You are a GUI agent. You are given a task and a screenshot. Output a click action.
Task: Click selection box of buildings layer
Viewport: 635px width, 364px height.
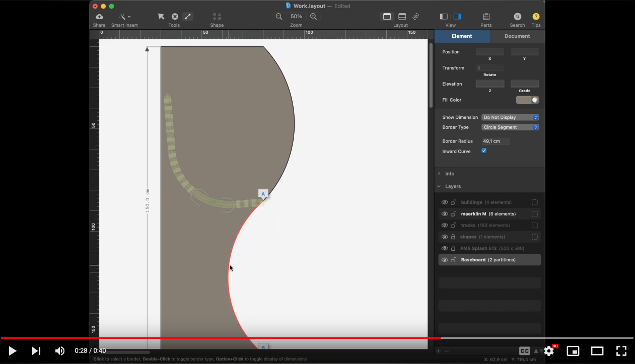pos(535,202)
